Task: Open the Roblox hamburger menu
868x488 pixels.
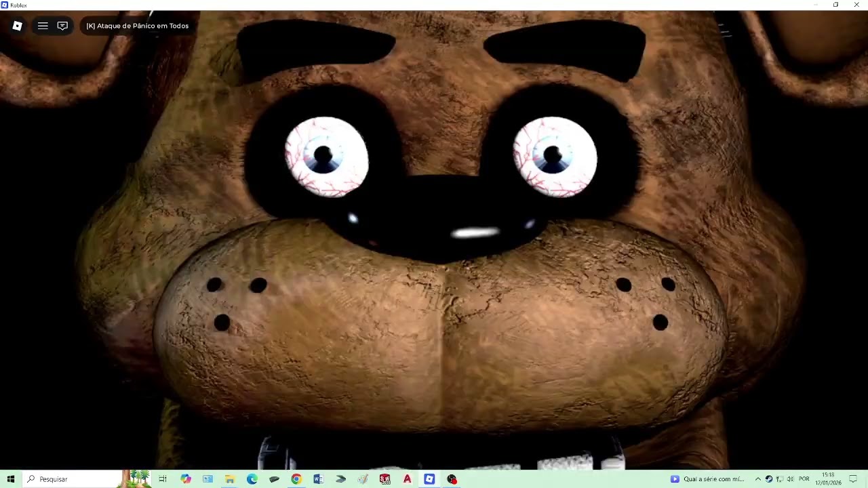Action: (x=43, y=26)
